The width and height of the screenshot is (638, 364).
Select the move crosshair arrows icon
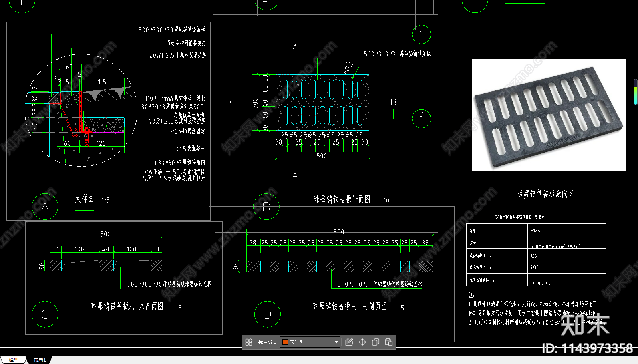(x=362, y=342)
